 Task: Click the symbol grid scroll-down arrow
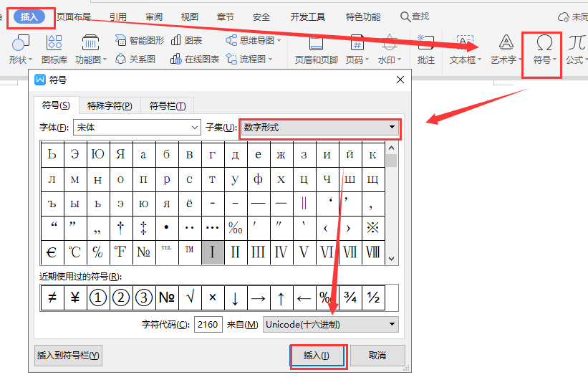click(392, 259)
